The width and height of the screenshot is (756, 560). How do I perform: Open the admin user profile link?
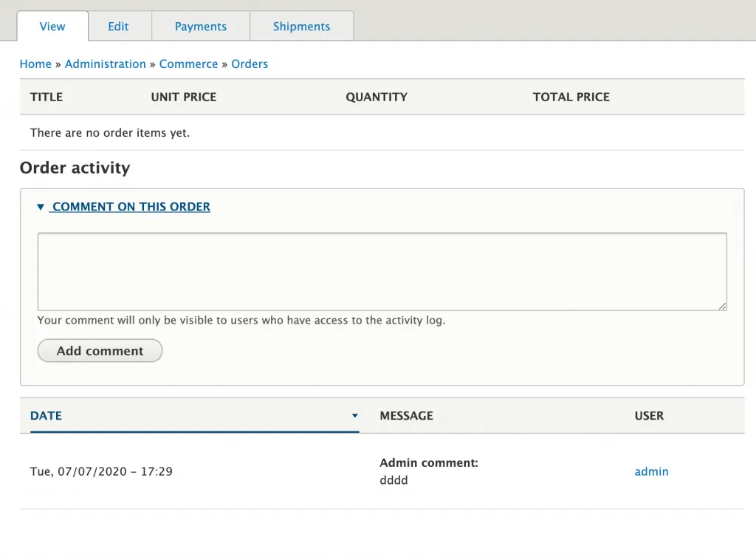(651, 471)
